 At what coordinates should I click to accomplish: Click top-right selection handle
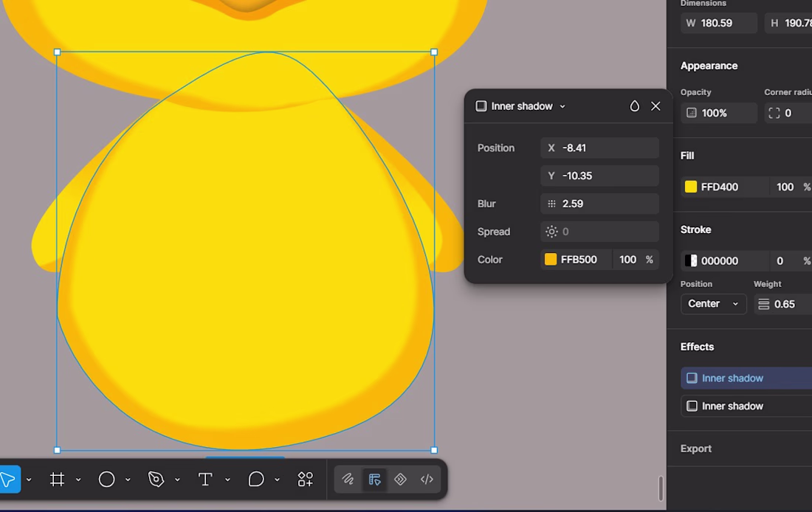pos(434,52)
